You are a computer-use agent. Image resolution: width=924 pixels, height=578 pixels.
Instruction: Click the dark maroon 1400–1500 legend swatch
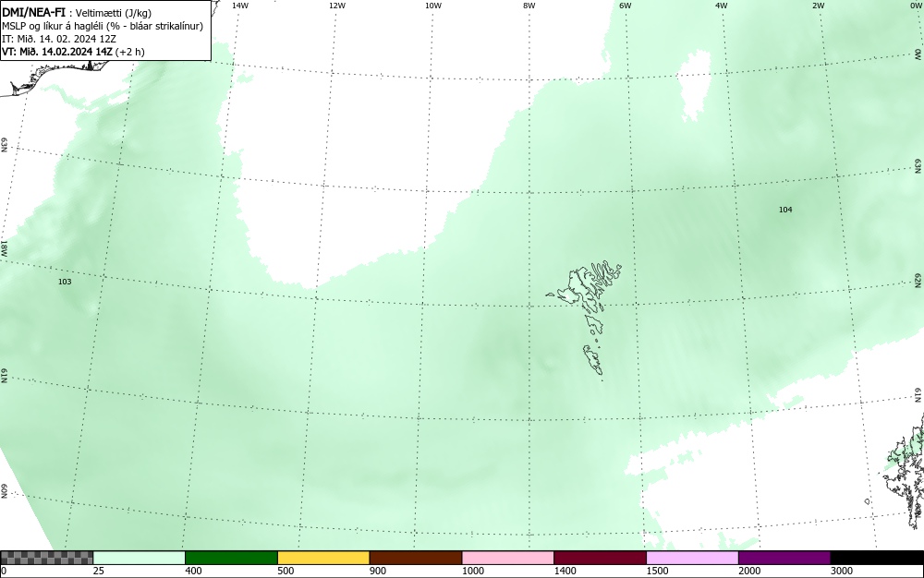[600, 558]
